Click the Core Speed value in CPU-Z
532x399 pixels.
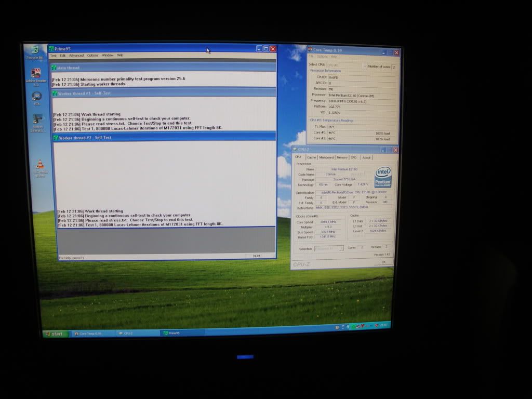click(328, 222)
